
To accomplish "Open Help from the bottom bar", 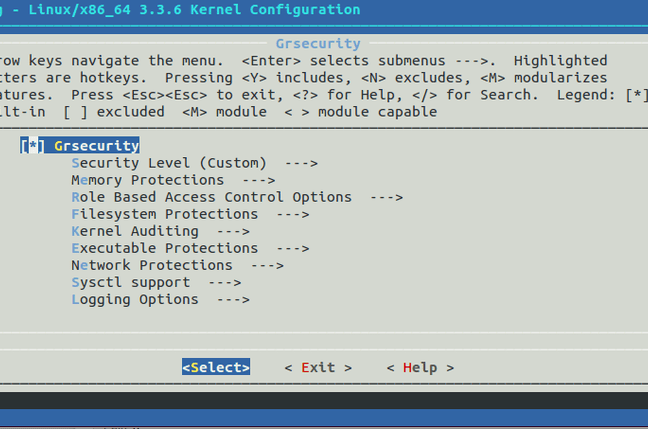I will click(x=420, y=367).
